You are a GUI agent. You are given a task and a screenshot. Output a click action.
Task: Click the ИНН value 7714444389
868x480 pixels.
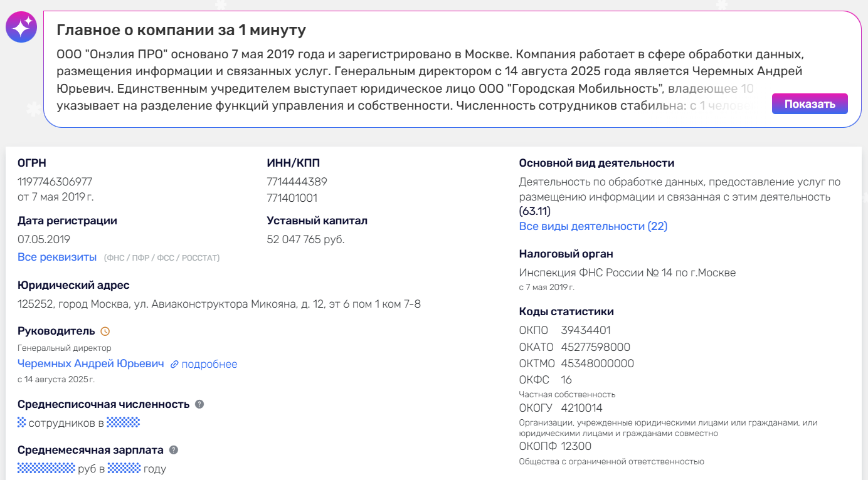click(297, 182)
